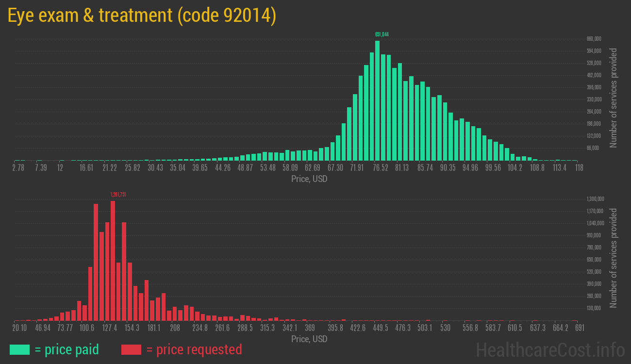Click the 127.4 price tick on red chart
This screenshot has height=364, width=631.
109,328
